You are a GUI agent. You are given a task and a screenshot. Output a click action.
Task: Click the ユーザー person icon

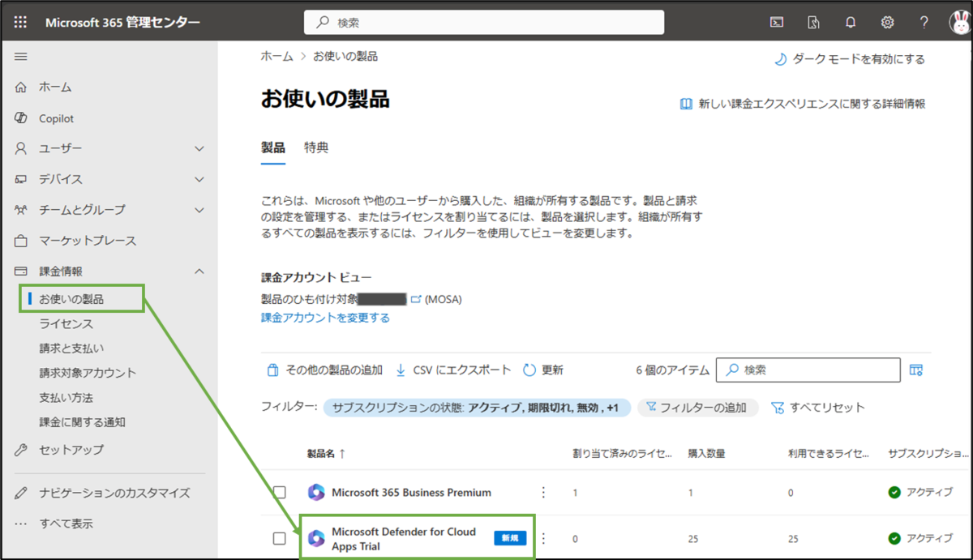click(x=21, y=148)
